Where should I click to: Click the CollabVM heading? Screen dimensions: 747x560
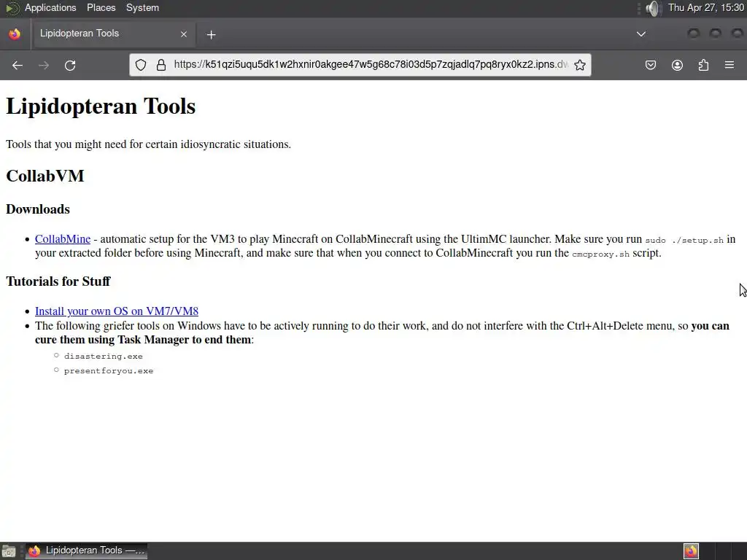[44, 176]
